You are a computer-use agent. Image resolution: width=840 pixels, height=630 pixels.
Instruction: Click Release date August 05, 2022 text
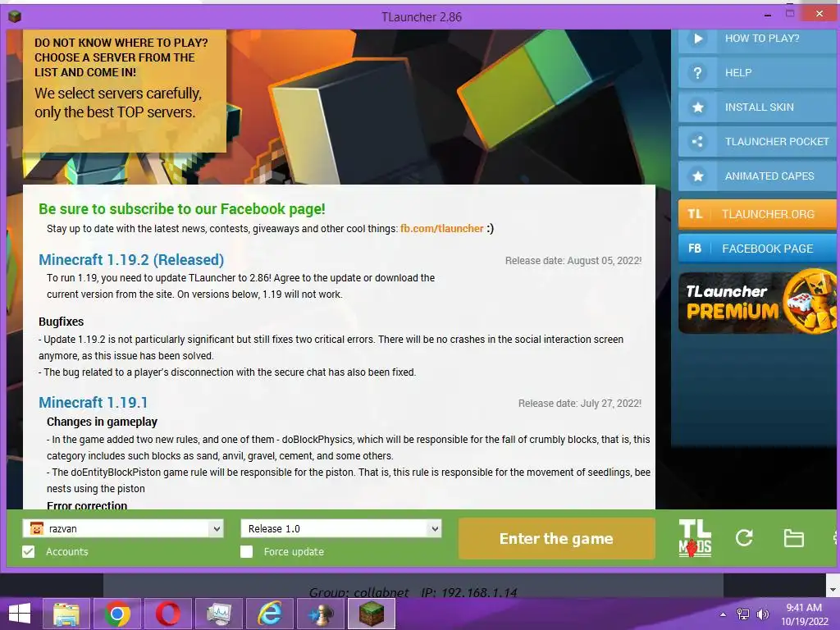pos(573,261)
